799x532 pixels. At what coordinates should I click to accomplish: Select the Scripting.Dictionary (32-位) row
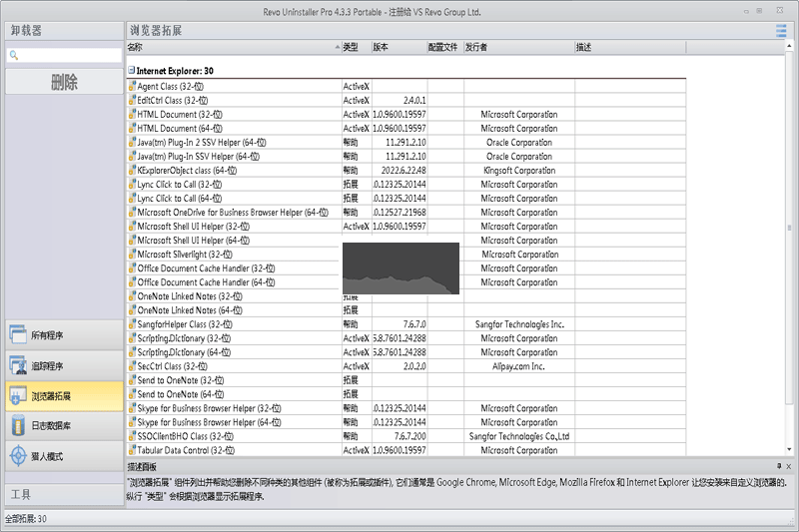point(406,338)
